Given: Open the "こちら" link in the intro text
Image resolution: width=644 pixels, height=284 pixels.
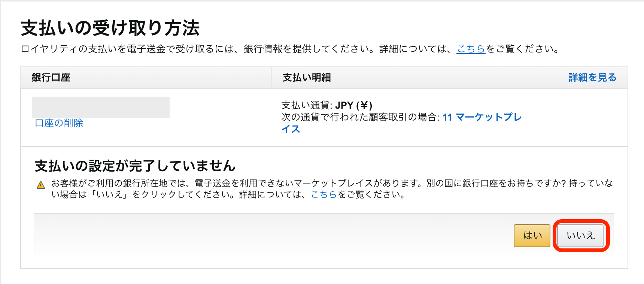Looking at the screenshot, I should 471,48.
